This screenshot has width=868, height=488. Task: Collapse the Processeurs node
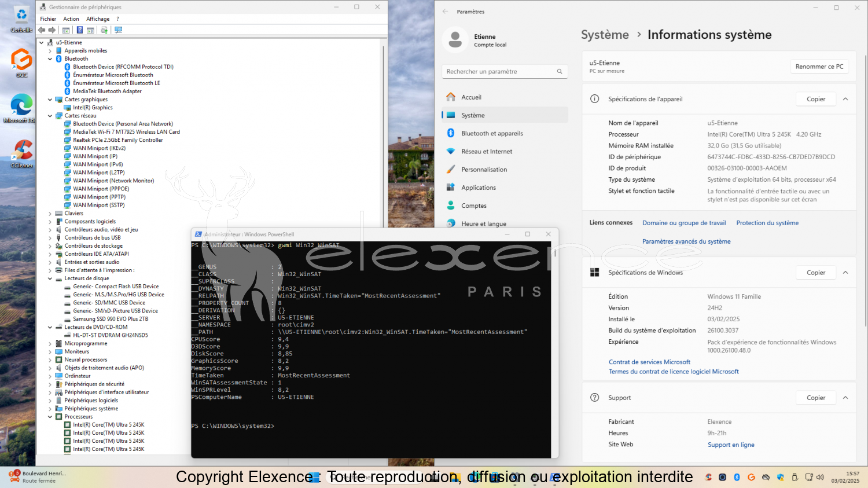click(50, 417)
